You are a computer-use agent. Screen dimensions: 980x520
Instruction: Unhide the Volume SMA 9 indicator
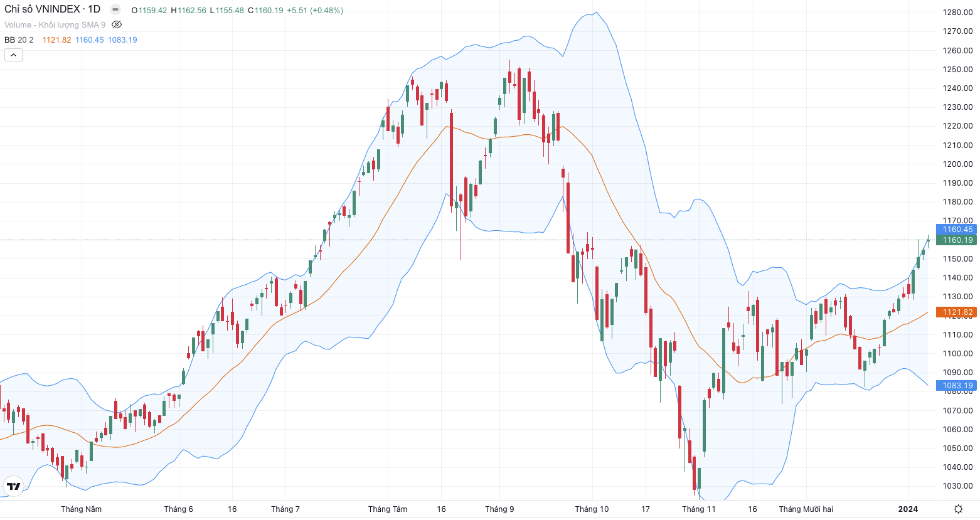[117, 25]
